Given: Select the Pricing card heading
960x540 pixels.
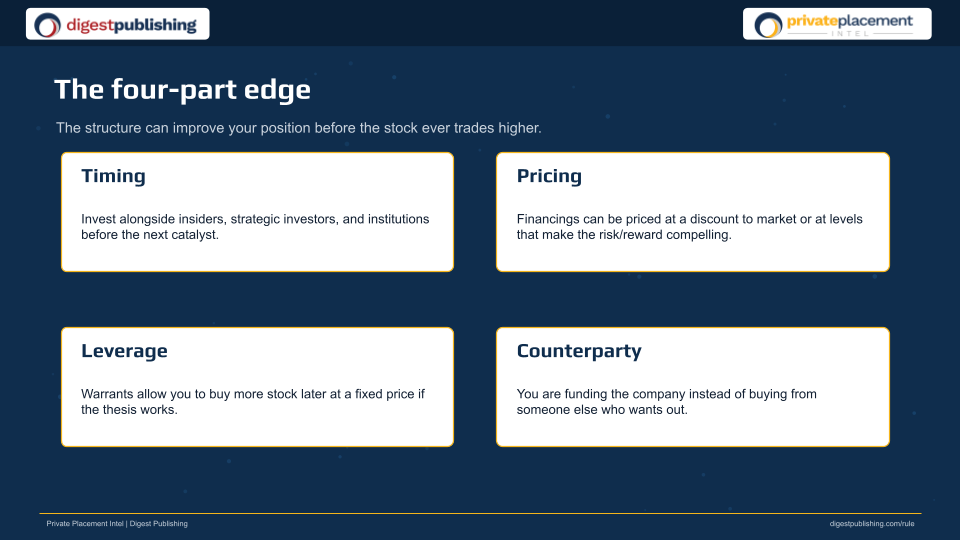Looking at the screenshot, I should click(549, 176).
